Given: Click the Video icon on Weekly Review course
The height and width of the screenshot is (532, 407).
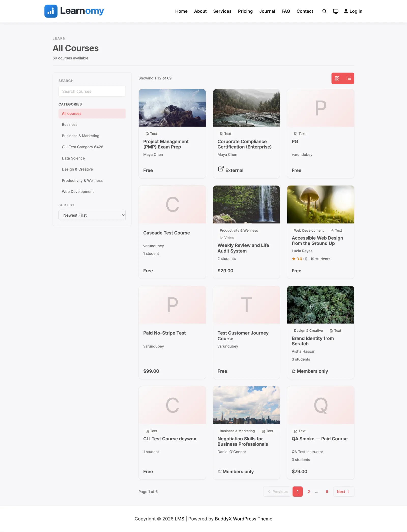Looking at the screenshot, I should point(222,238).
